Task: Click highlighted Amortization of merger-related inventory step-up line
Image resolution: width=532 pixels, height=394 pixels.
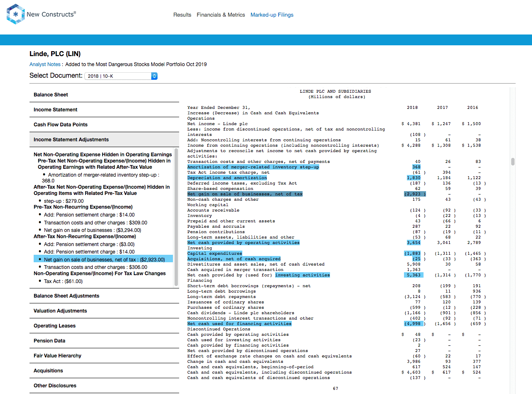Action: 253,167
